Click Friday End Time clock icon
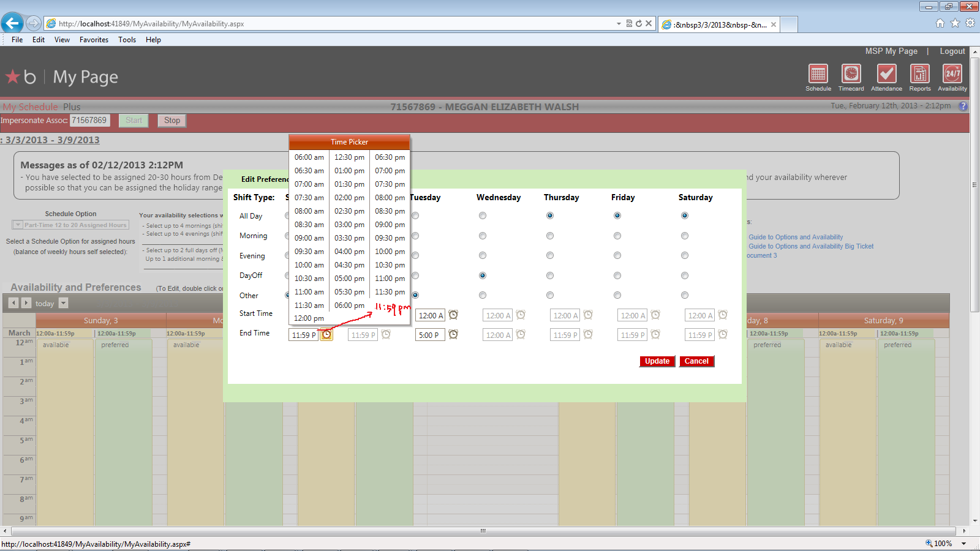The width and height of the screenshot is (980, 551). [x=655, y=334]
